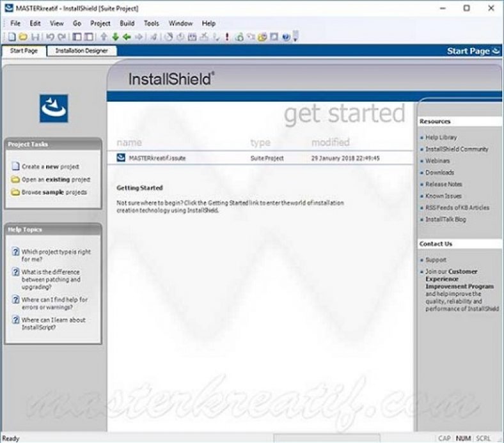504x443 pixels.
Task: Click the gray right arrow (forward) icon
Action: pyautogui.click(x=139, y=37)
